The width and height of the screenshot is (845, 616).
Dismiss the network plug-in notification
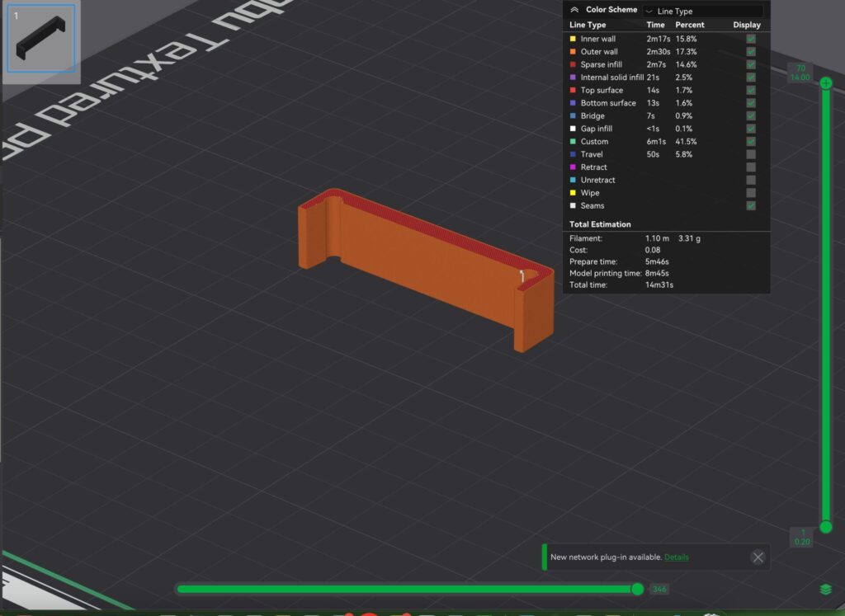pyautogui.click(x=758, y=557)
